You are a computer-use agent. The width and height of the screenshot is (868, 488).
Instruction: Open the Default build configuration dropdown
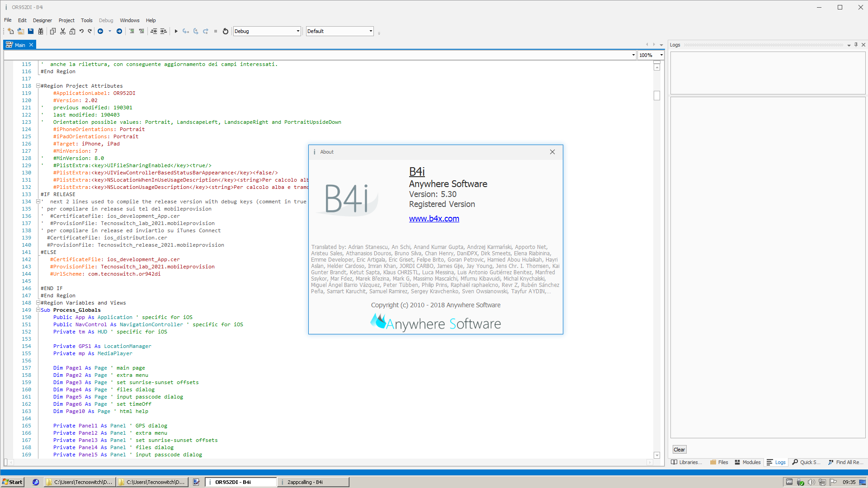[x=369, y=31]
